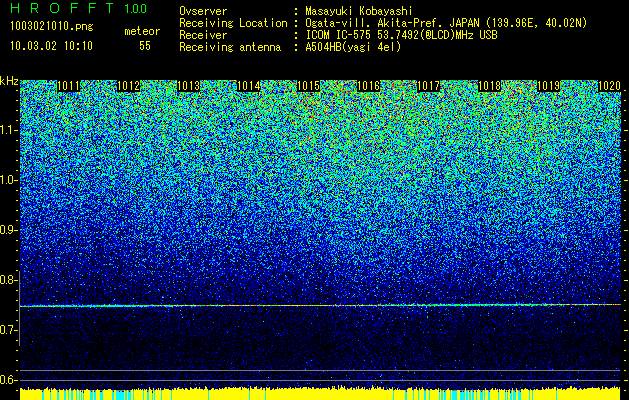Click the ICOM IC-575 receiver text
The width and height of the screenshot is (629, 400).
401,35
